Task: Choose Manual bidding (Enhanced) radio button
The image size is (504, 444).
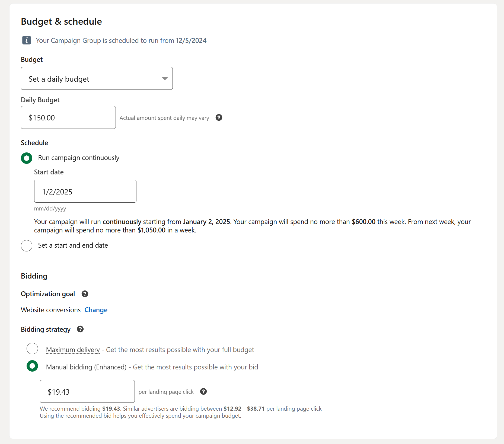Action: coord(32,366)
